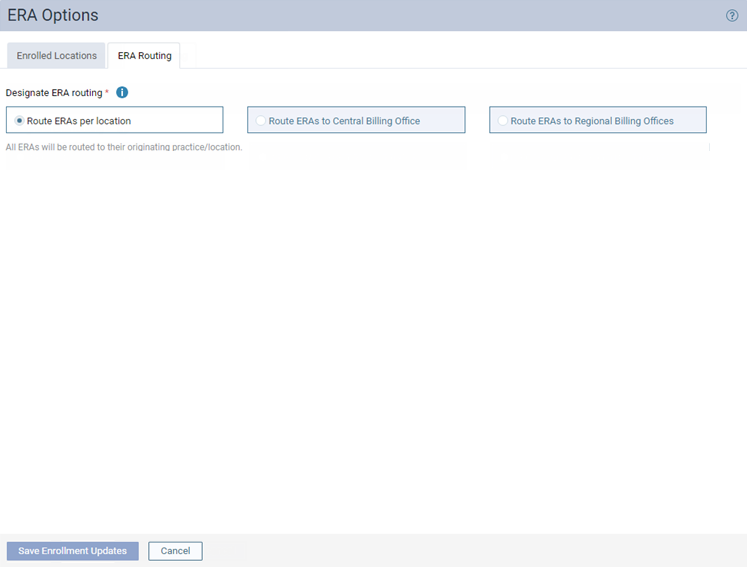The height and width of the screenshot is (567, 747).
Task: Click the footer bar right of Cancel
Action: coord(470,551)
